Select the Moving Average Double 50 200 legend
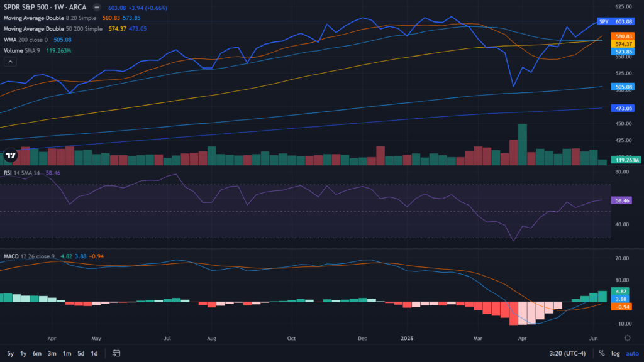Screen dimensions: 644x362 point(53,29)
